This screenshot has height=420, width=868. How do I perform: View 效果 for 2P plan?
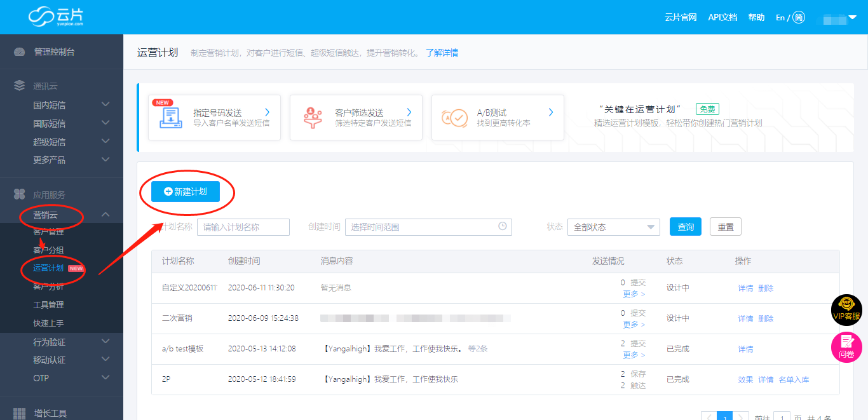point(745,380)
